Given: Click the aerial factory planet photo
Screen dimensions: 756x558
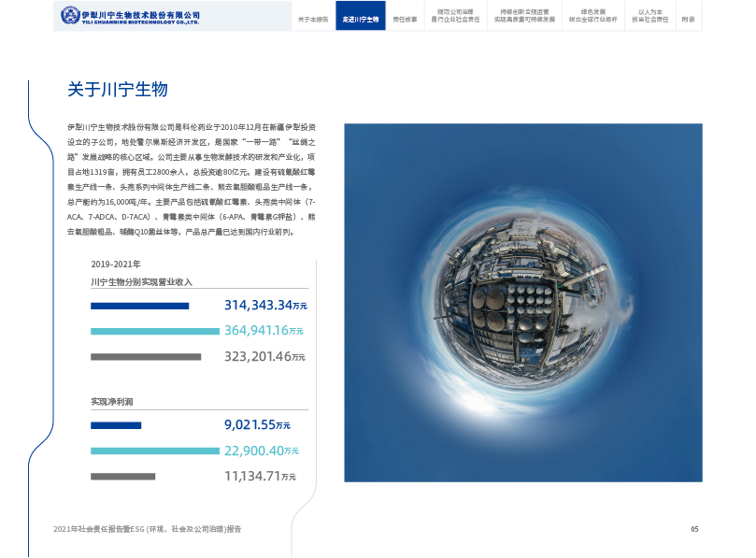Looking at the screenshot, I should (x=522, y=303).
